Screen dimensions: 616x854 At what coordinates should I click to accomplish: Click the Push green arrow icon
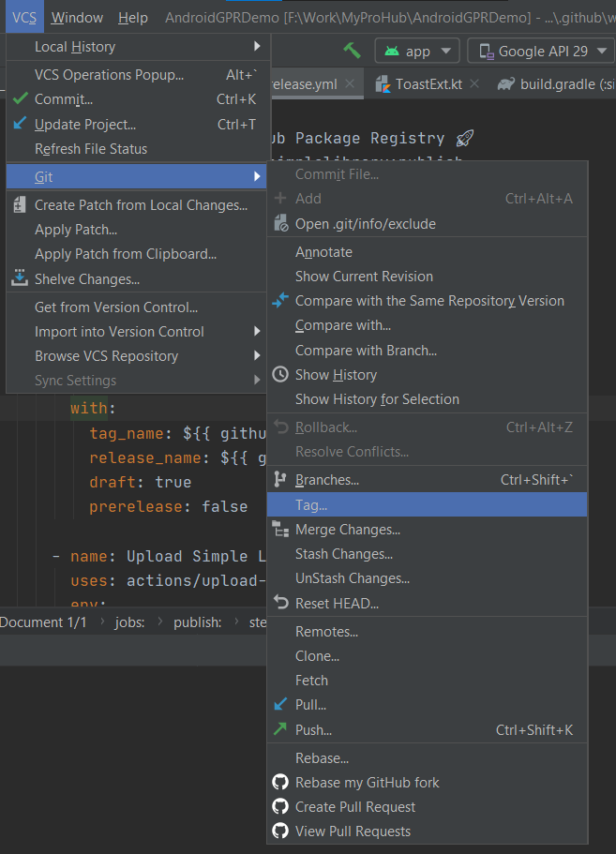[280, 729]
